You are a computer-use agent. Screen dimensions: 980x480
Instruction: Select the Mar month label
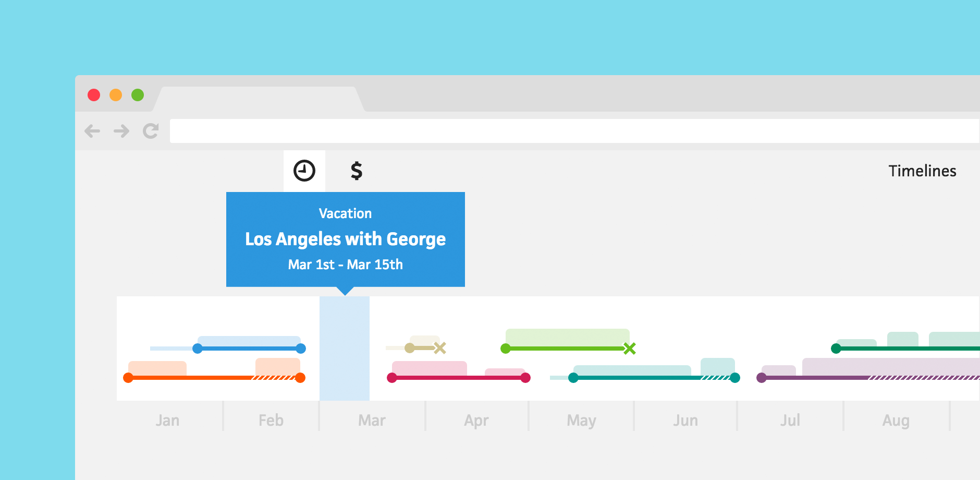(372, 421)
